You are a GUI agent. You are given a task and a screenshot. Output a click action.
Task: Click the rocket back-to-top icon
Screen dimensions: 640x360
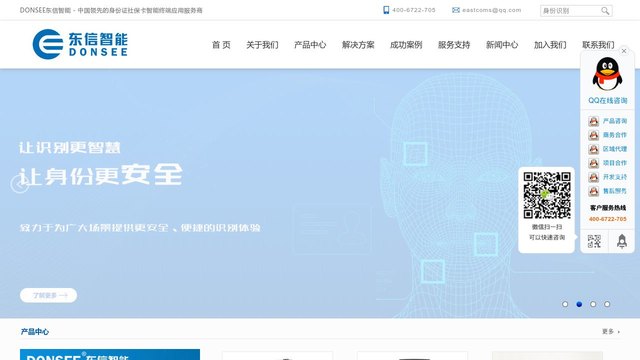point(622,241)
